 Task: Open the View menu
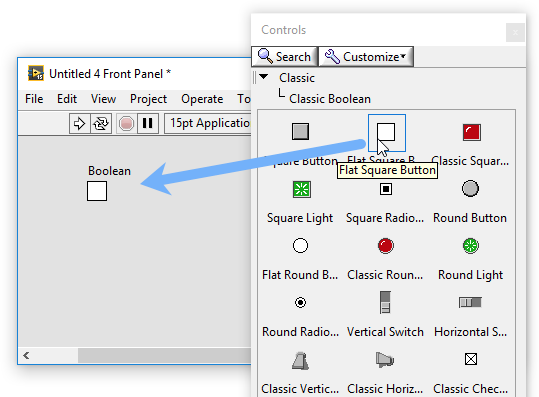tap(103, 99)
